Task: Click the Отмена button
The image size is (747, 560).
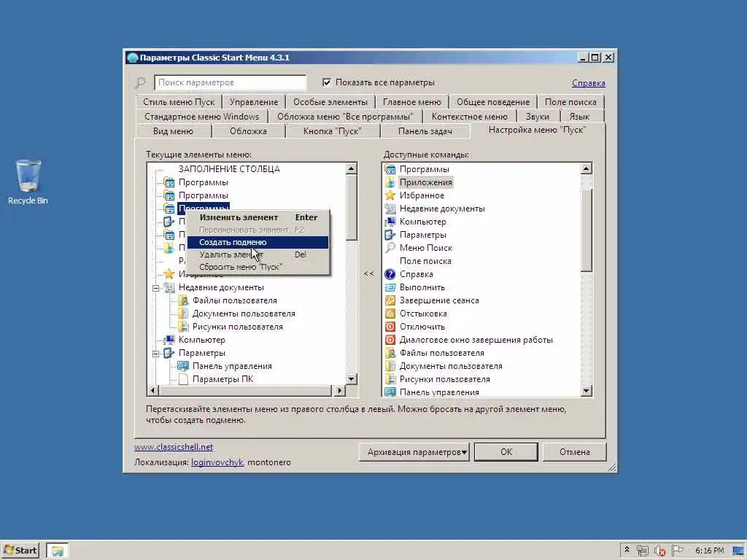Action: tap(575, 452)
